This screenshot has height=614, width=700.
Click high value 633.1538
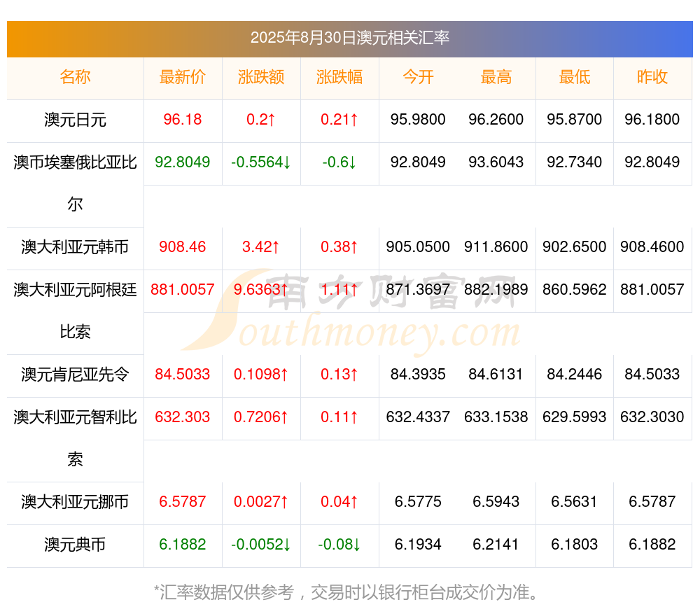point(496,417)
